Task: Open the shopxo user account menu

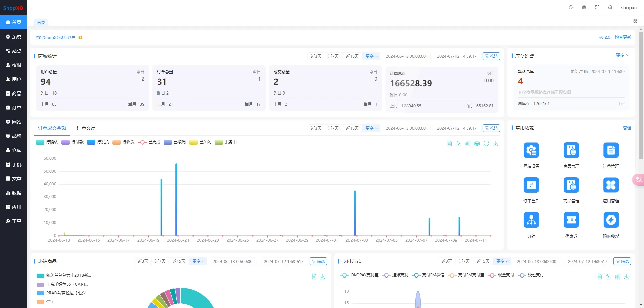Action: tap(629, 8)
